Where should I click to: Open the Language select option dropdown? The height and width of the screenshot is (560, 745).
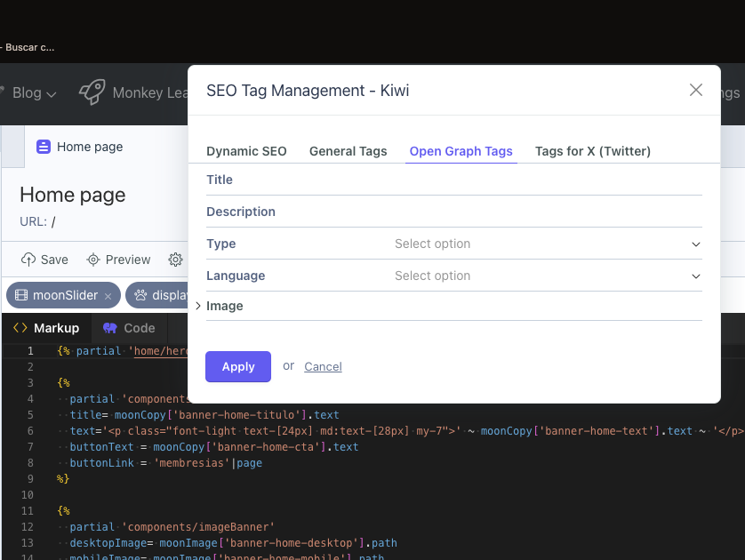click(547, 276)
